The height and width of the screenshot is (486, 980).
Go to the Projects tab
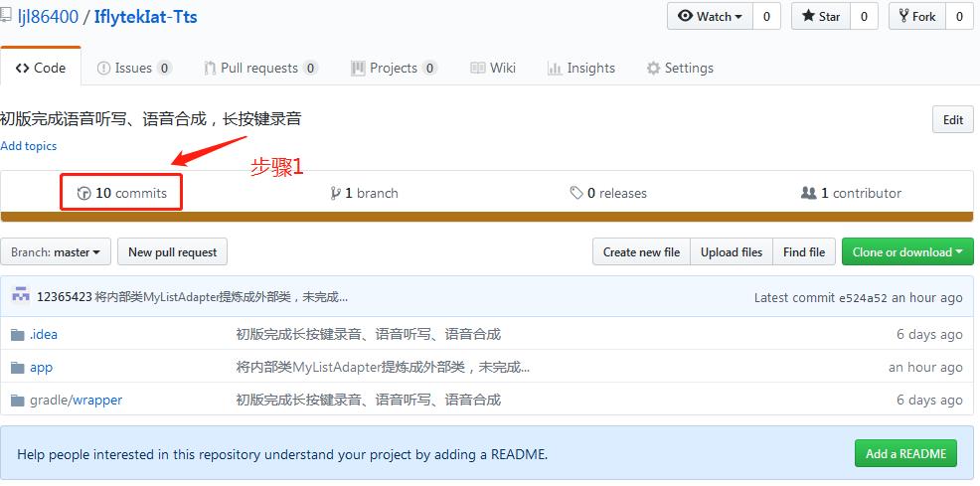click(394, 68)
